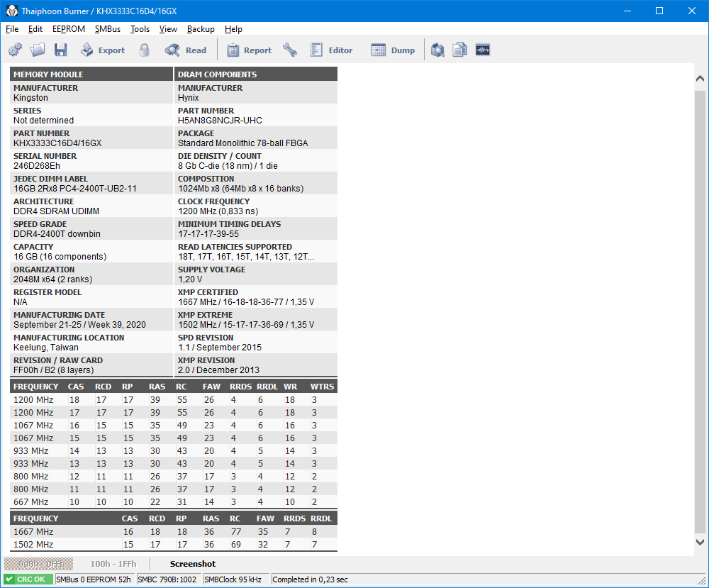Click the XMP Certified timing value

click(246, 301)
